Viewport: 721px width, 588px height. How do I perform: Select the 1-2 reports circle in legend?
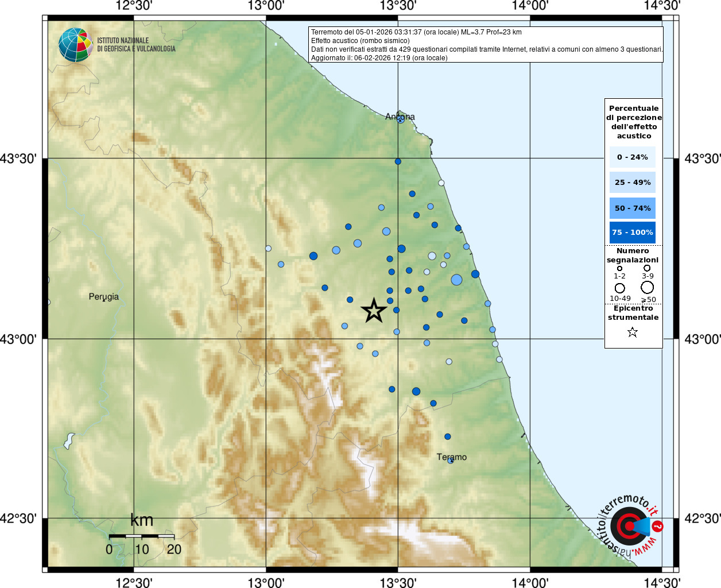coord(619,268)
